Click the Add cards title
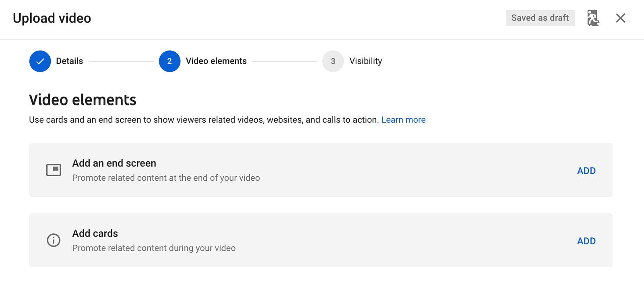The image size is (644, 297). pos(95,233)
